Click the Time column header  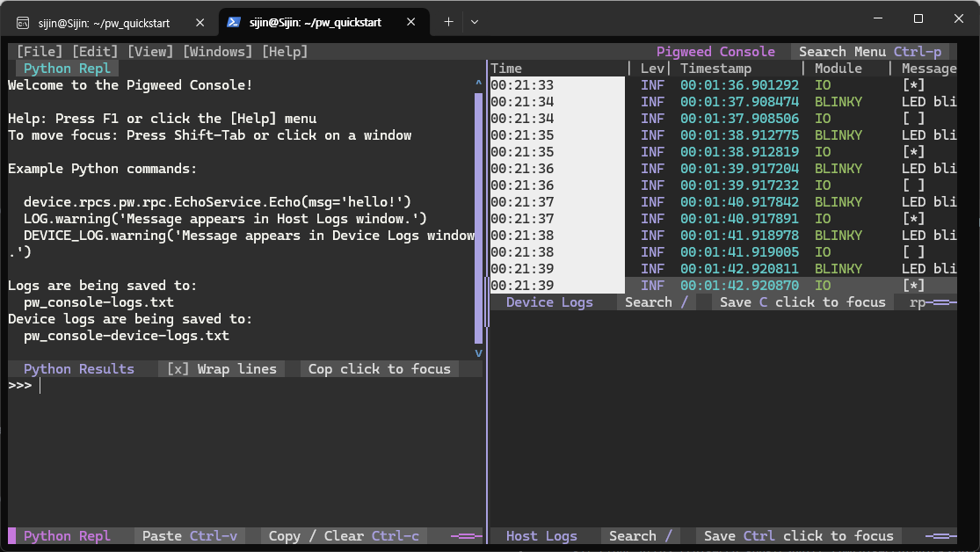[x=505, y=69]
